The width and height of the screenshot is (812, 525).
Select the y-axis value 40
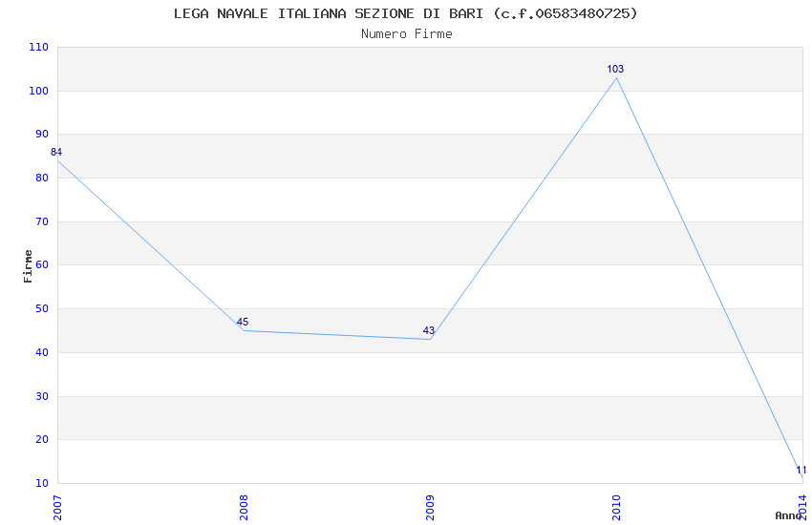click(x=42, y=353)
